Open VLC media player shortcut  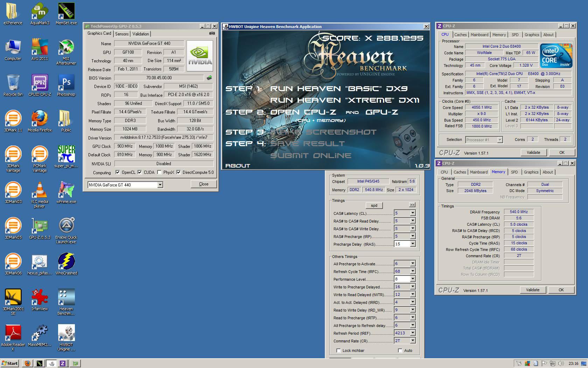click(x=40, y=195)
